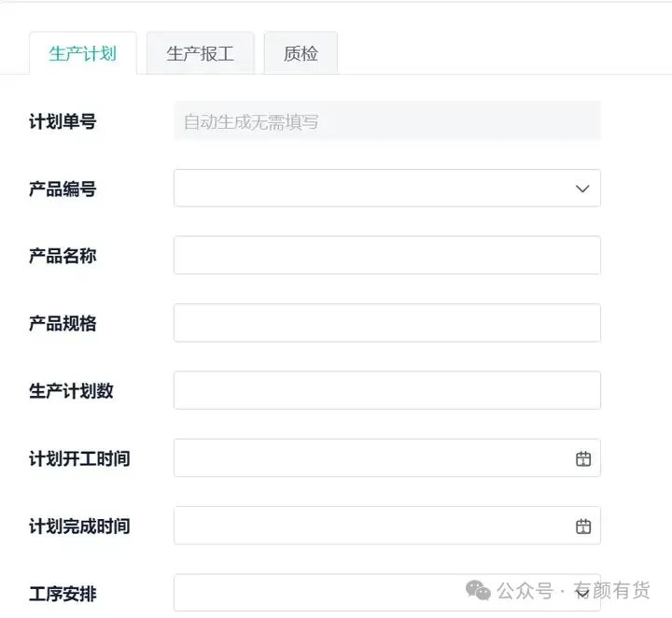Click the WeChat logo in the watermark
Image resolution: width=672 pixels, height=618 pixels.
pos(478,590)
